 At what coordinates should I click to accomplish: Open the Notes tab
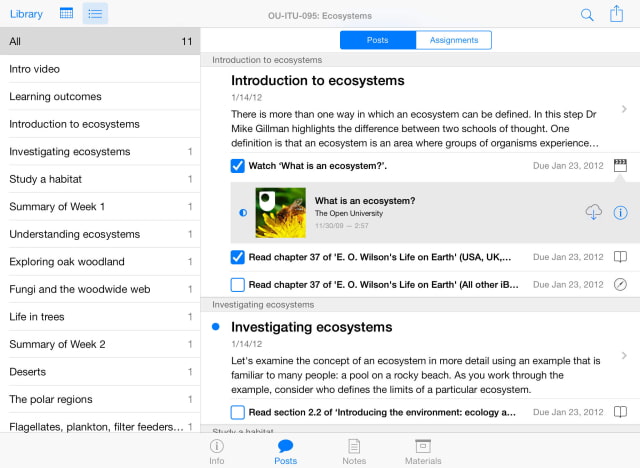(x=353, y=451)
